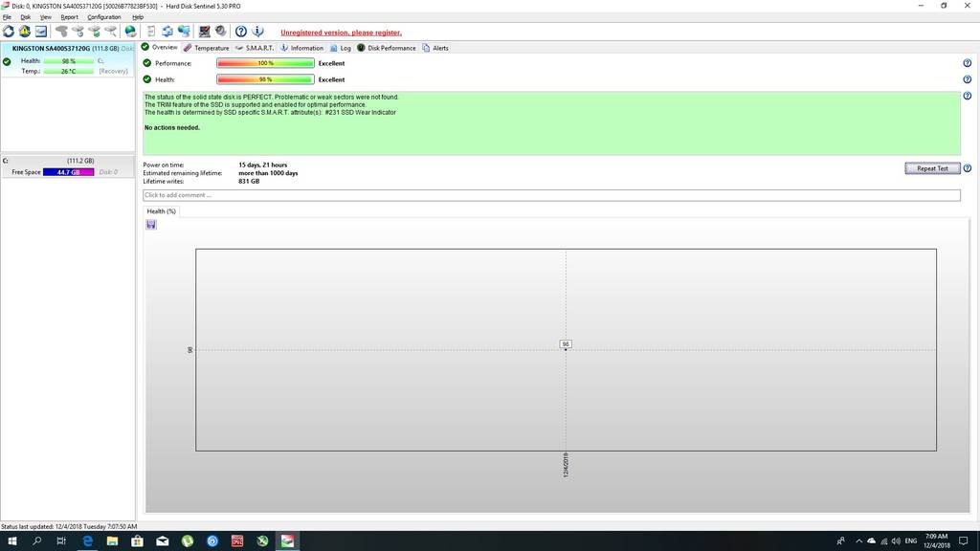Open the Configuration menu
Image resolution: width=980 pixels, height=551 pixels.
[103, 17]
